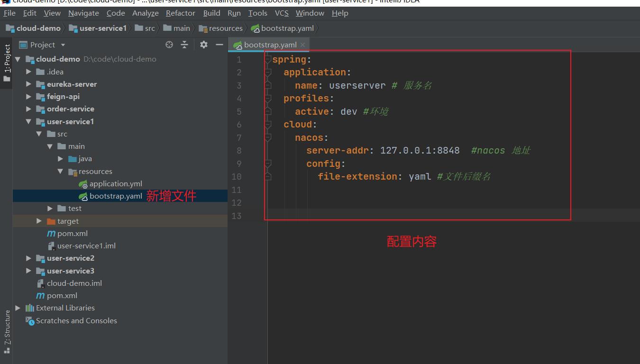
Task: Expand External Libraries node
Action: [18, 308]
